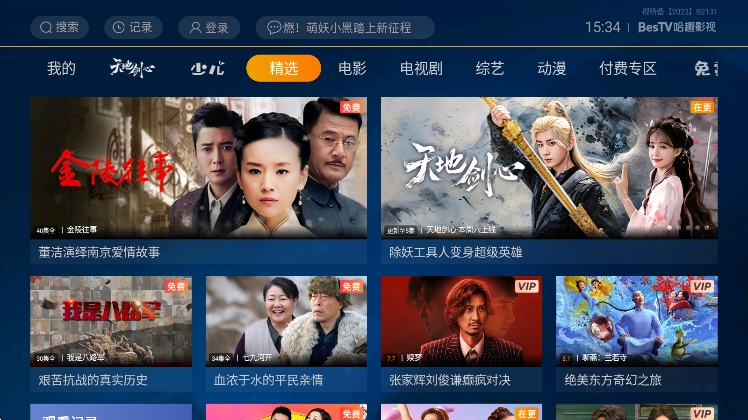Click the magnifier search icon
The width and height of the screenshot is (748, 420).
click(x=46, y=28)
